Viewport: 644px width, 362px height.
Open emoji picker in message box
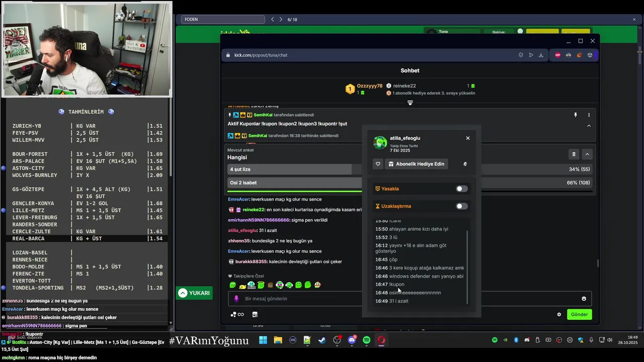coord(584,299)
